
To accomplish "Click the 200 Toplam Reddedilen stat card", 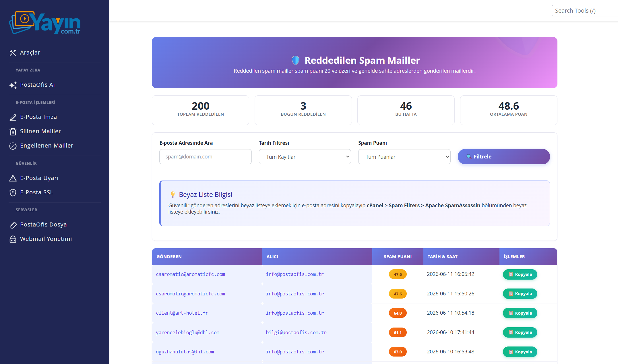I will pos(200,110).
